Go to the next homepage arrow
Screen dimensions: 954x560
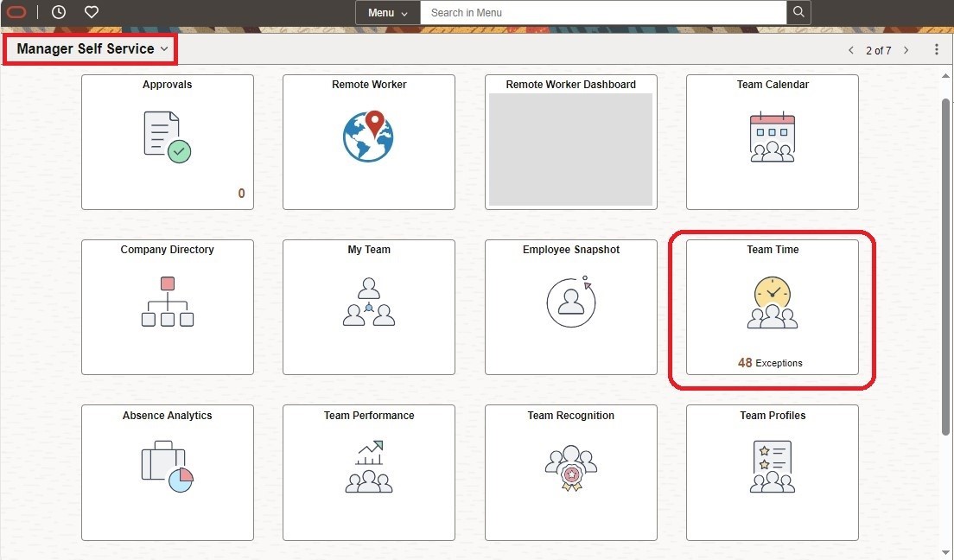click(906, 50)
